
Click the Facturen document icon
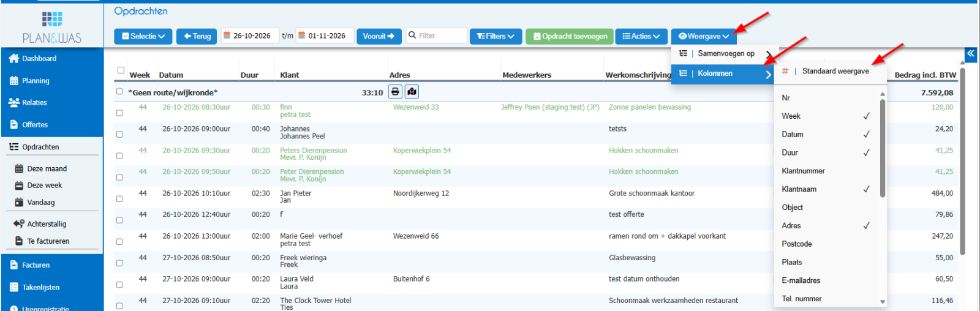coord(14,265)
